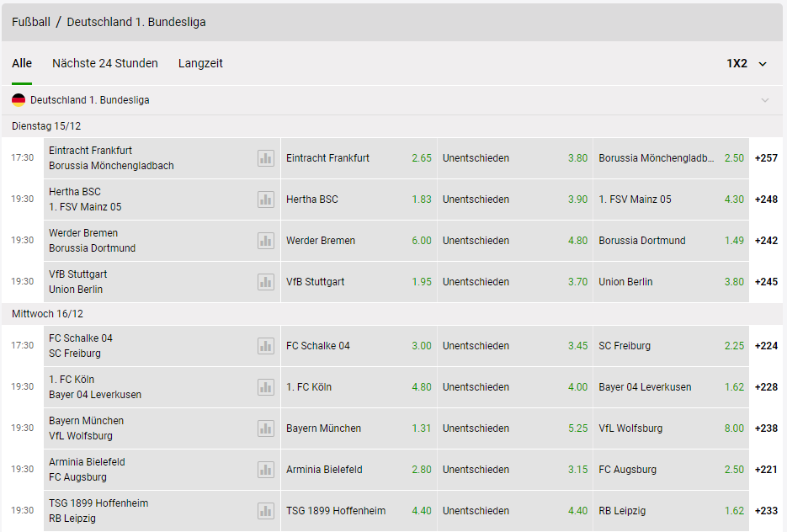
Task: Click statistics icon for 1. FC Köln match
Action: pos(266,387)
